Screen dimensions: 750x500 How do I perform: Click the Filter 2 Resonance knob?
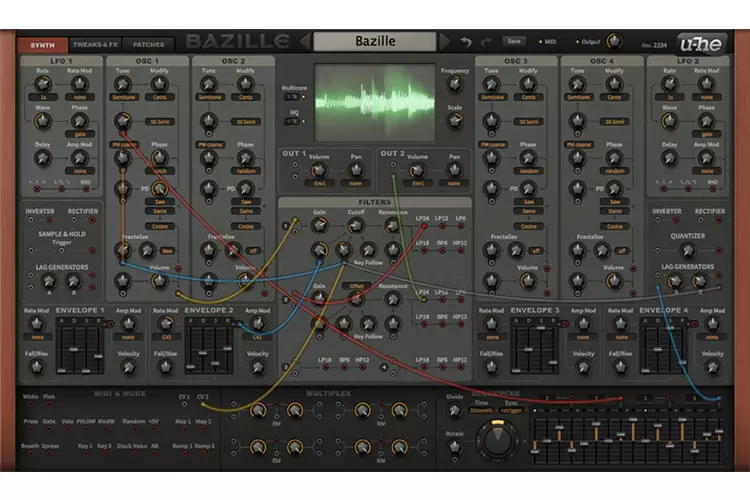(392, 300)
